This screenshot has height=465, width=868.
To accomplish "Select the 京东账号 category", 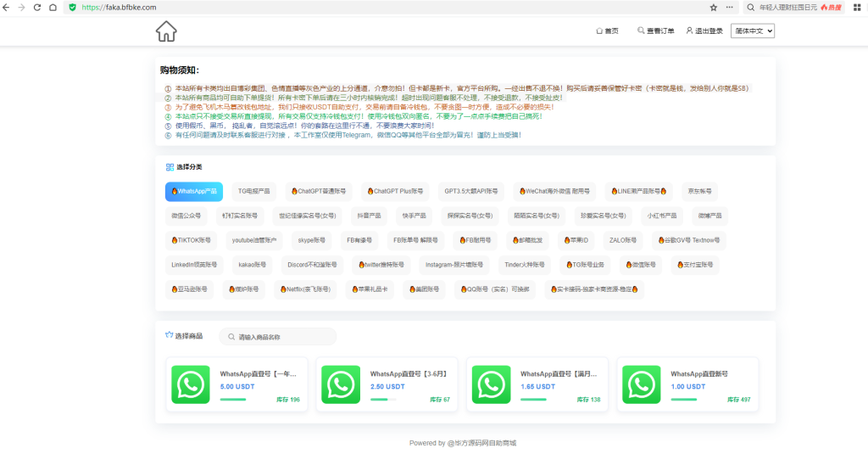I will (x=699, y=191).
